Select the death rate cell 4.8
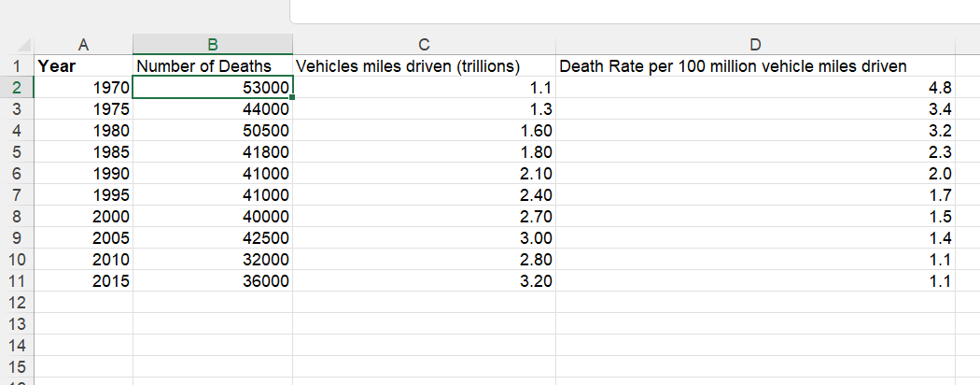This screenshot has height=385, width=980. click(x=755, y=88)
